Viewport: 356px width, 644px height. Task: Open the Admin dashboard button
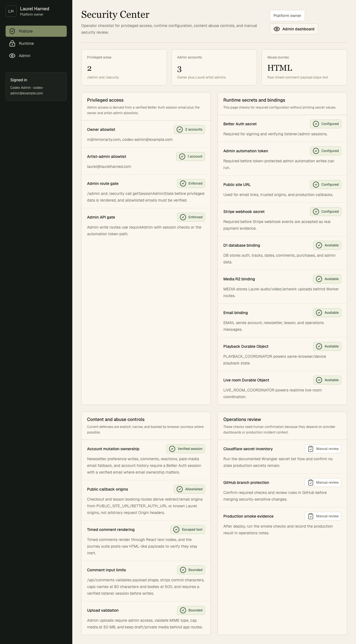point(294,29)
